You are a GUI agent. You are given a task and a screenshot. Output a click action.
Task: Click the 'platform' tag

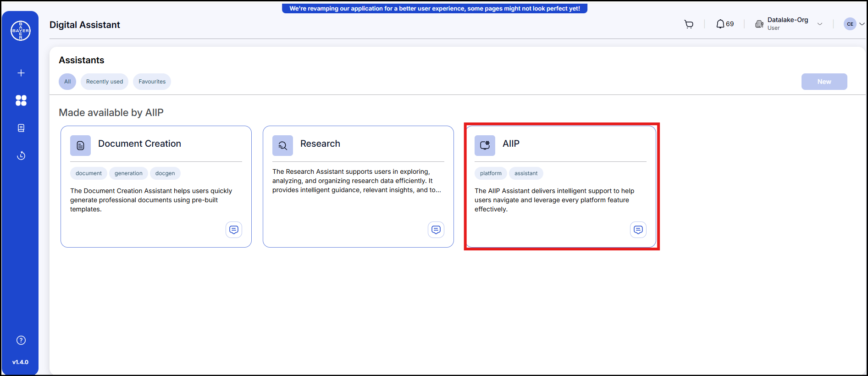(x=491, y=173)
